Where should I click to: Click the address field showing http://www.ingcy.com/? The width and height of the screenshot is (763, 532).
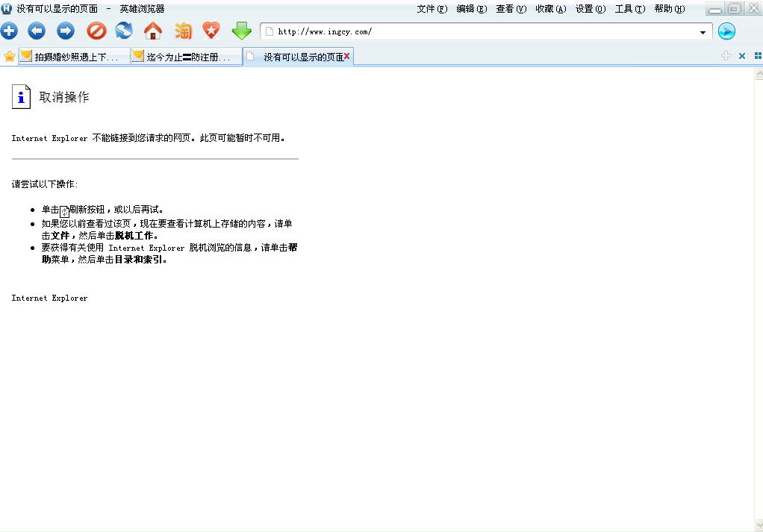(487, 31)
